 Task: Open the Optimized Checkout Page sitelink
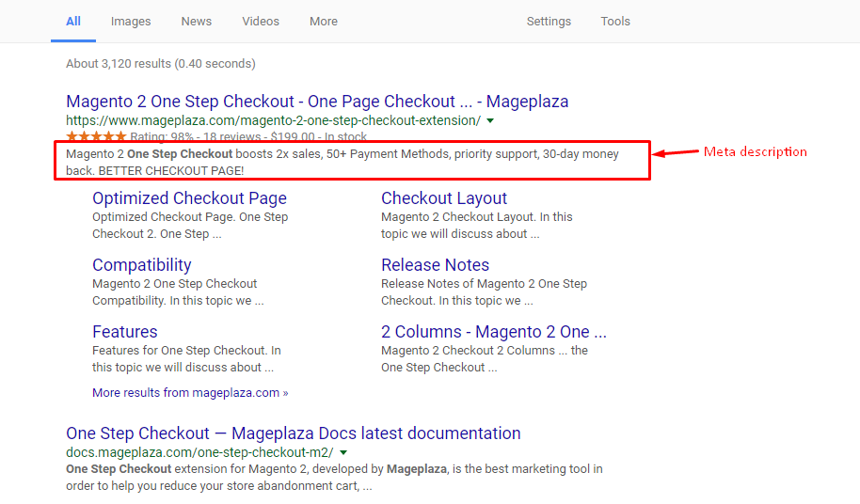(x=189, y=198)
